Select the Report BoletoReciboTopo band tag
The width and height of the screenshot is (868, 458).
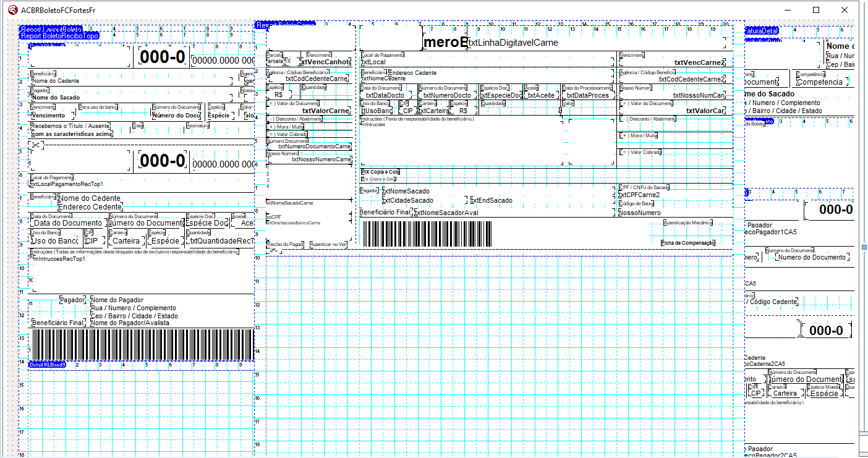(59, 36)
